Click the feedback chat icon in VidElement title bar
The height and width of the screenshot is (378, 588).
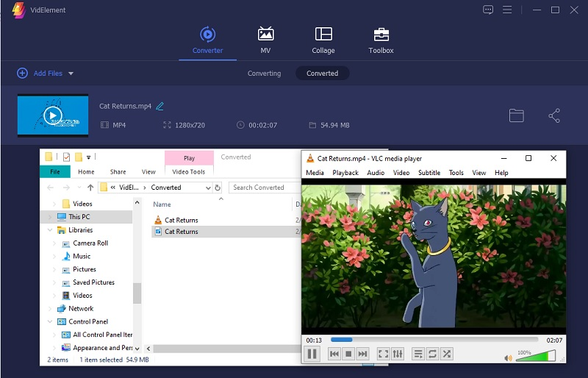point(488,10)
